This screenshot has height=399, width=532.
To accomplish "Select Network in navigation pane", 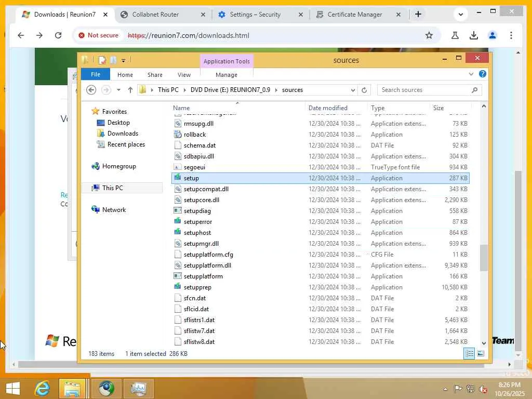I will pyautogui.click(x=114, y=210).
